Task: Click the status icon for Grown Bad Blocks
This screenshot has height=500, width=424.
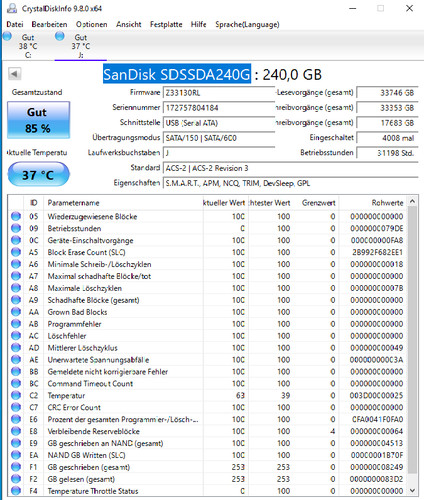Action: (16, 312)
